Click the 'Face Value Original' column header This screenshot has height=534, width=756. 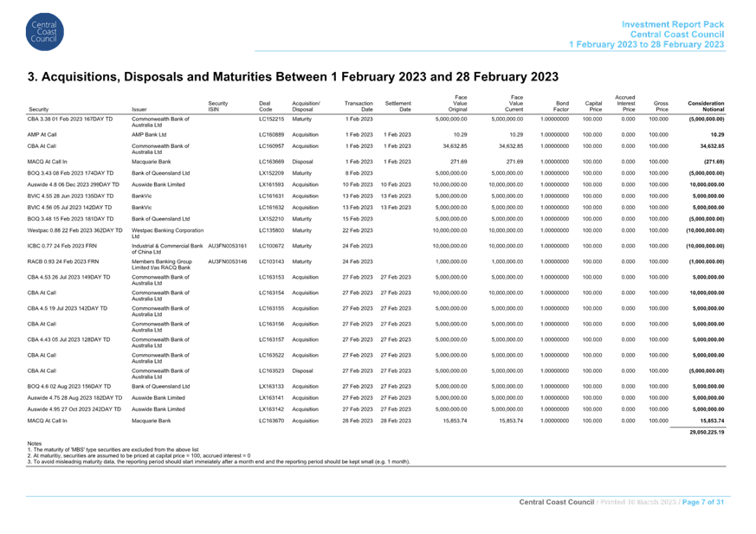[x=457, y=104]
